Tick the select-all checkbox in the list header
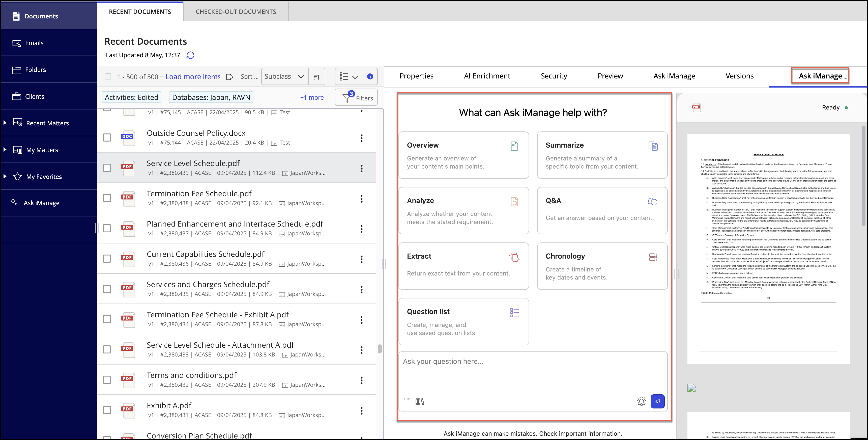This screenshot has height=440, width=868. (108, 76)
